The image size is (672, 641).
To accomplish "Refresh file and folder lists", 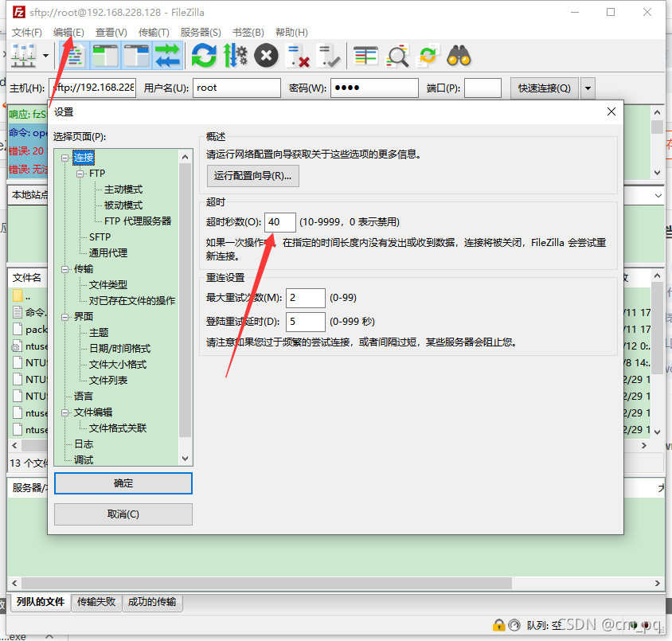I will (x=204, y=56).
